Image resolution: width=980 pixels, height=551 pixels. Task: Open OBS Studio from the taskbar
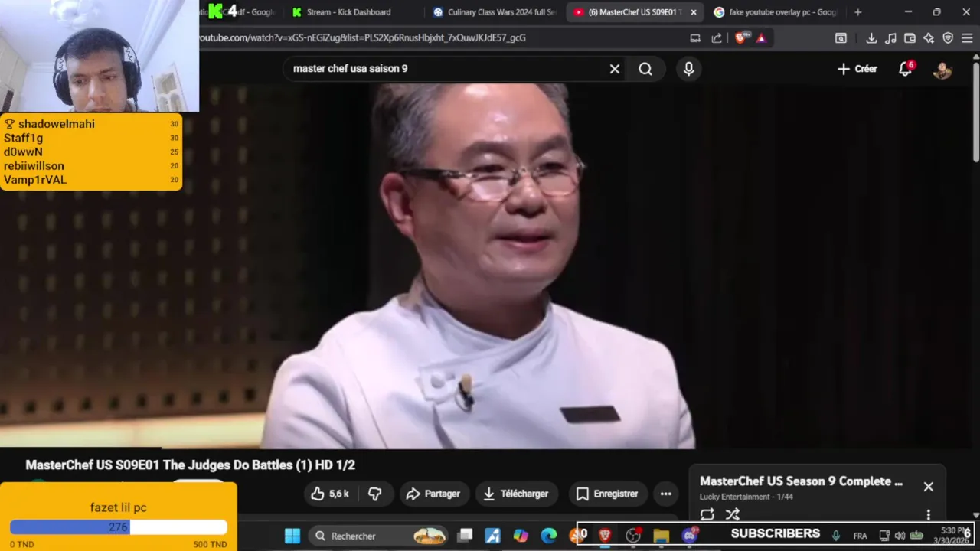coord(633,536)
